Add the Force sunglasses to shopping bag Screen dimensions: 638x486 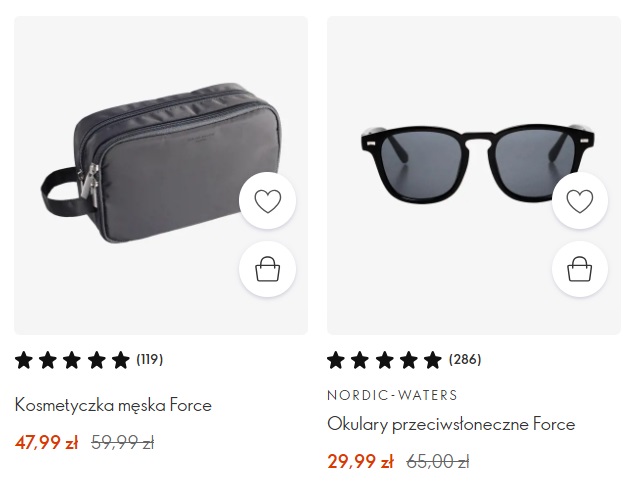(580, 269)
